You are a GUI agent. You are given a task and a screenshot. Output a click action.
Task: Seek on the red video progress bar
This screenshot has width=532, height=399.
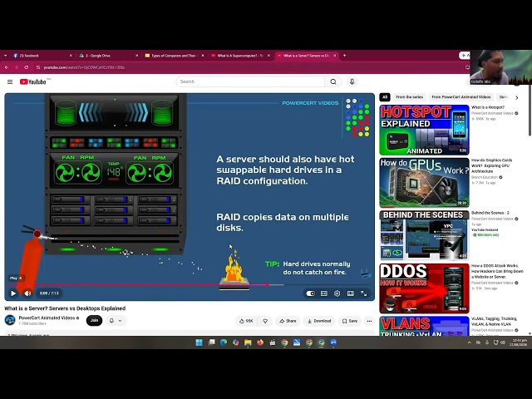click(x=137, y=284)
